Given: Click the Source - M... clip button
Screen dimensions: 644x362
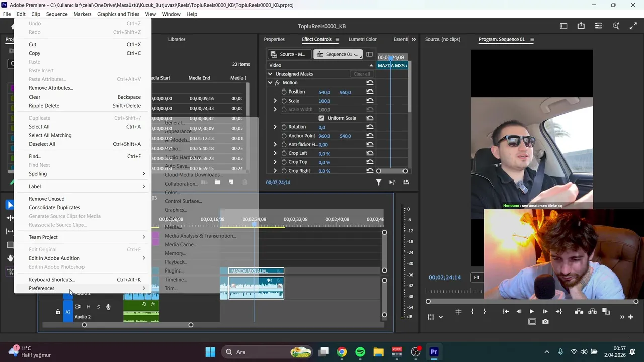Looking at the screenshot, I should point(289,54).
